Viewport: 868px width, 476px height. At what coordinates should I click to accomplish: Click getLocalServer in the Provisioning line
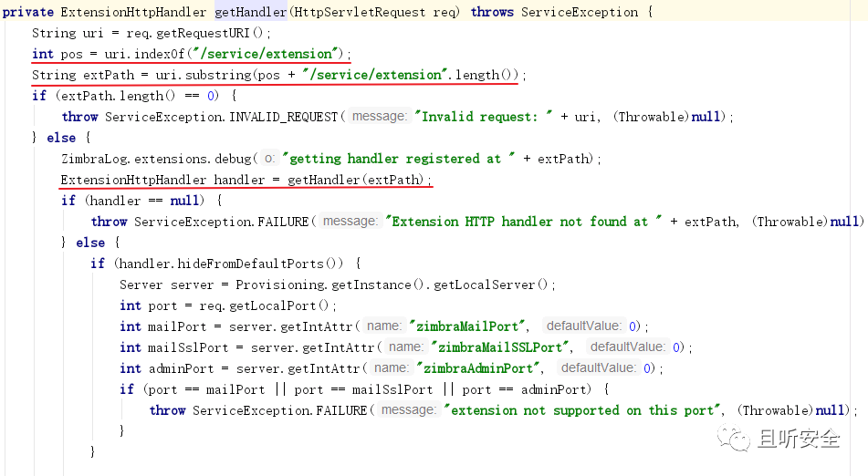[484, 285]
